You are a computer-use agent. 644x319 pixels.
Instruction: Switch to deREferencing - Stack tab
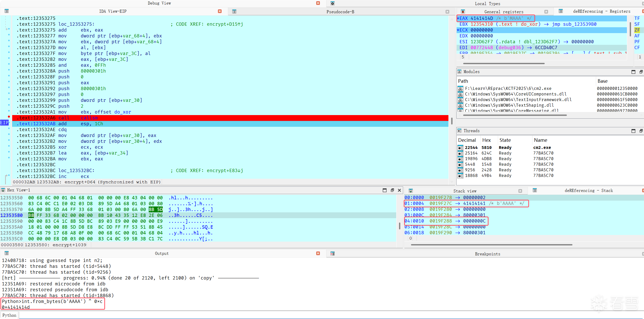tap(588, 191)
